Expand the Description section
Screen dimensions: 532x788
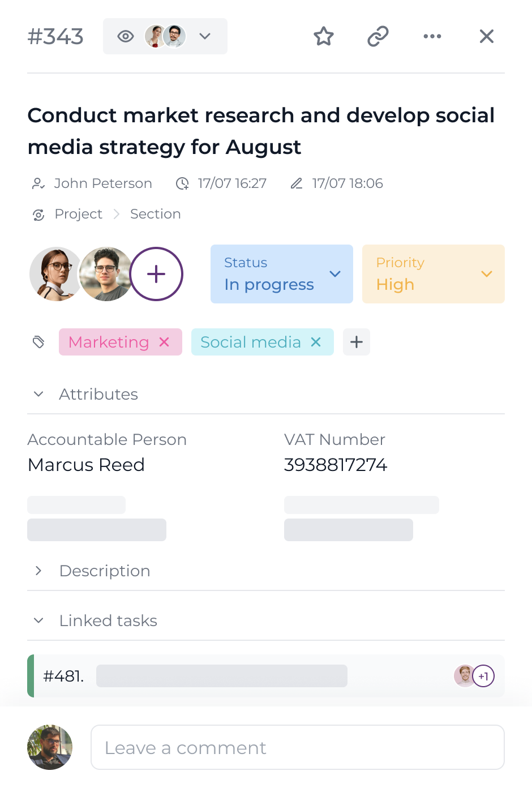[38, 571]
